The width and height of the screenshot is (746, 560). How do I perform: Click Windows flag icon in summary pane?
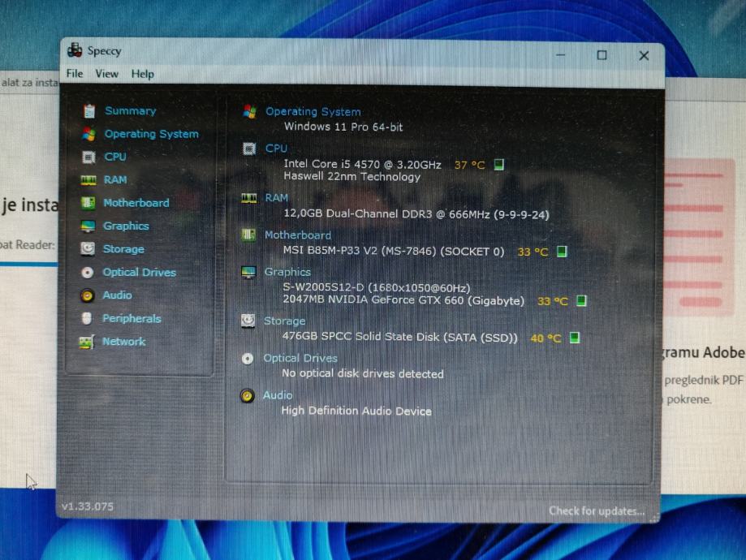click(249, 111)
